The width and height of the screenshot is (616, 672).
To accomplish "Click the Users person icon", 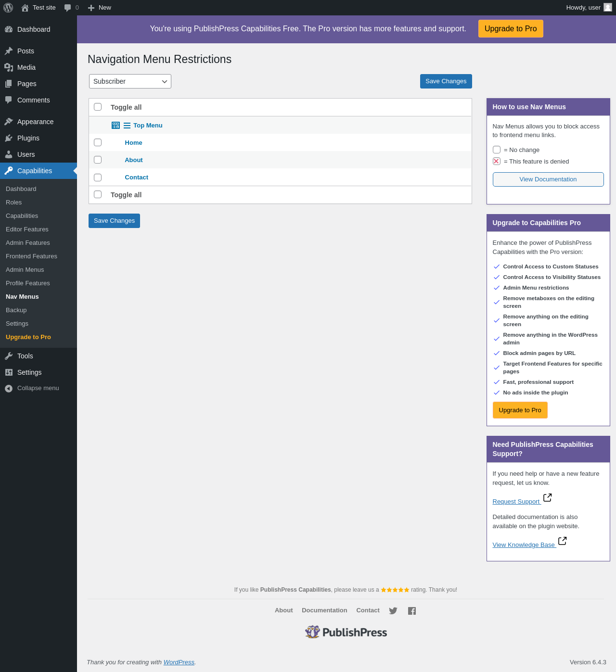I will coord(9,154).
